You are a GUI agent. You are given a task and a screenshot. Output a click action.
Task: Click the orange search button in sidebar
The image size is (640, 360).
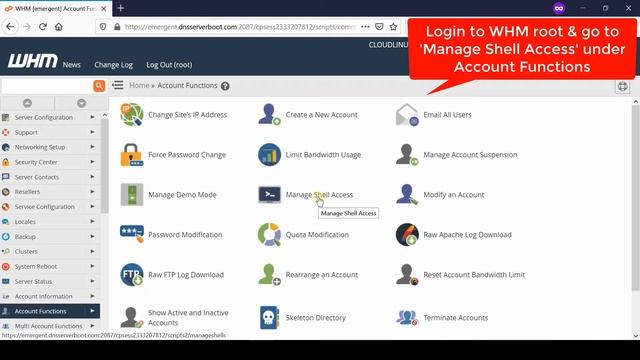pyautogui.click(x=99, y=86)
